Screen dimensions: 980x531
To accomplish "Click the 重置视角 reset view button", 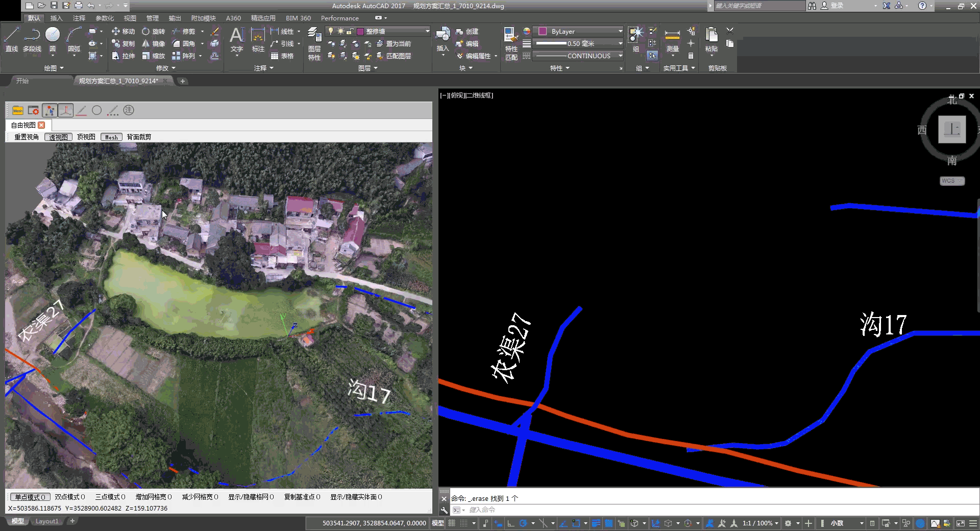I will (27, 137).
